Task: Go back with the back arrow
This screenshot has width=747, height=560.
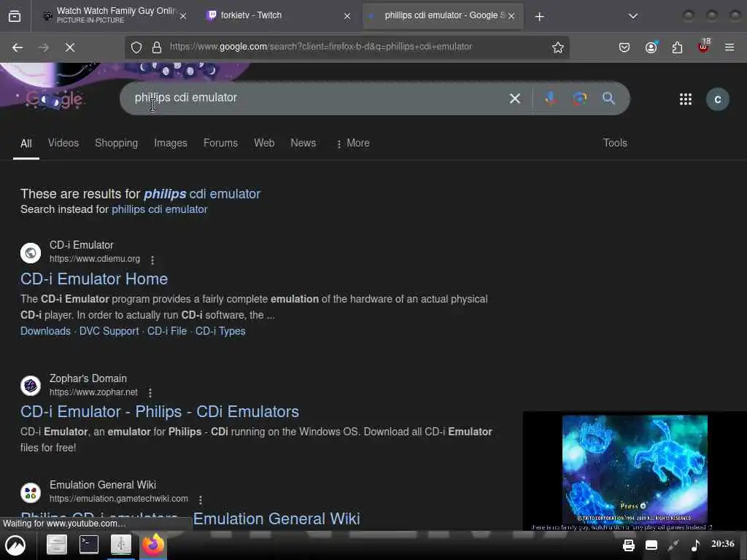Action: (x=18, y=47)
